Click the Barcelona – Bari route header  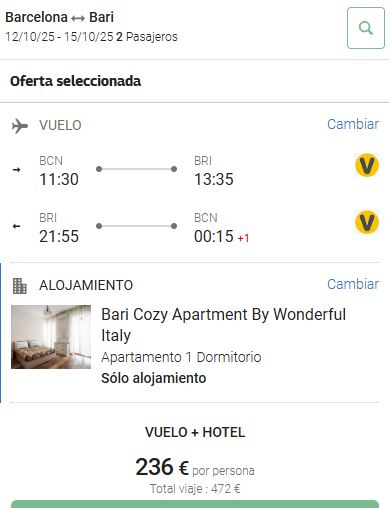coord(60,17)
